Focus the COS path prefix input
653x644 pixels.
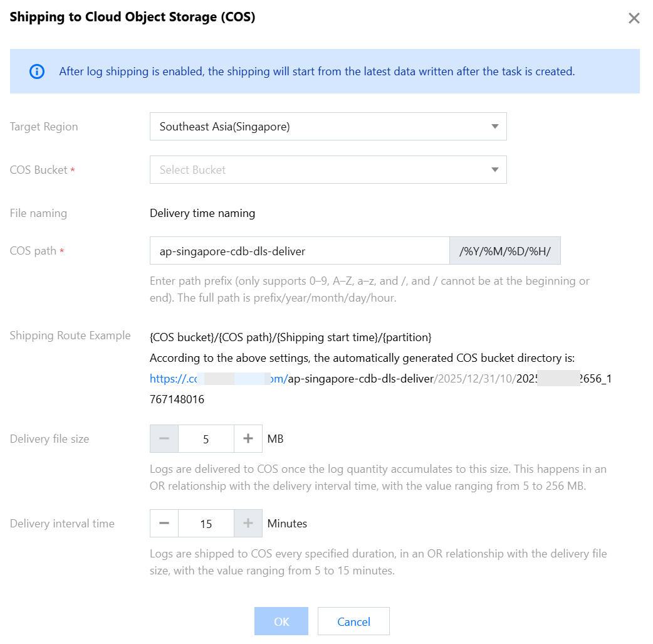coord(300,251)
